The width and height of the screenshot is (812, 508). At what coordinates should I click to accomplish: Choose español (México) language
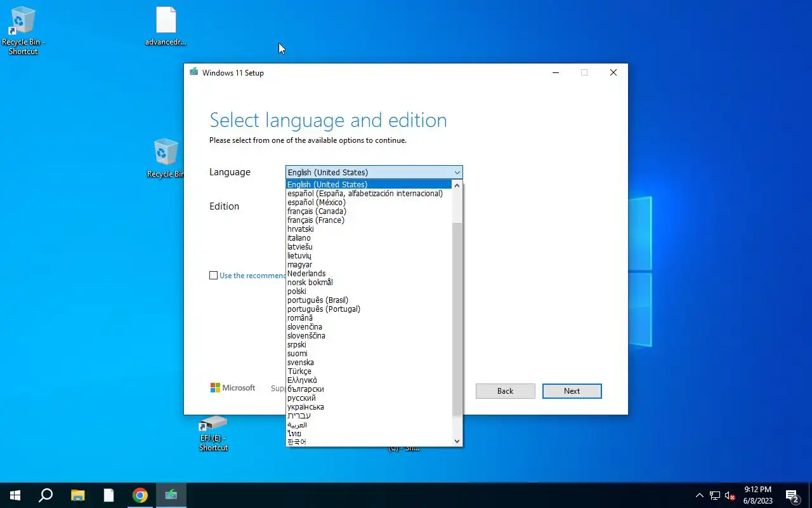point(369,202)
